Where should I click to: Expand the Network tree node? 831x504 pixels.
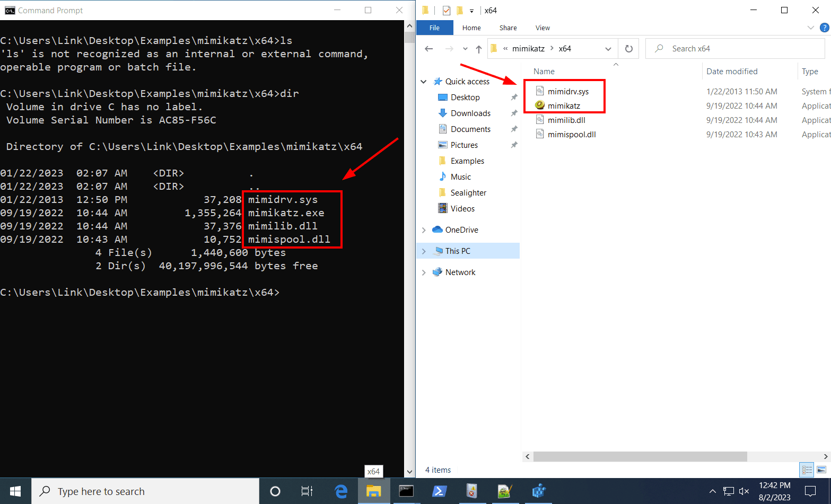424,272
